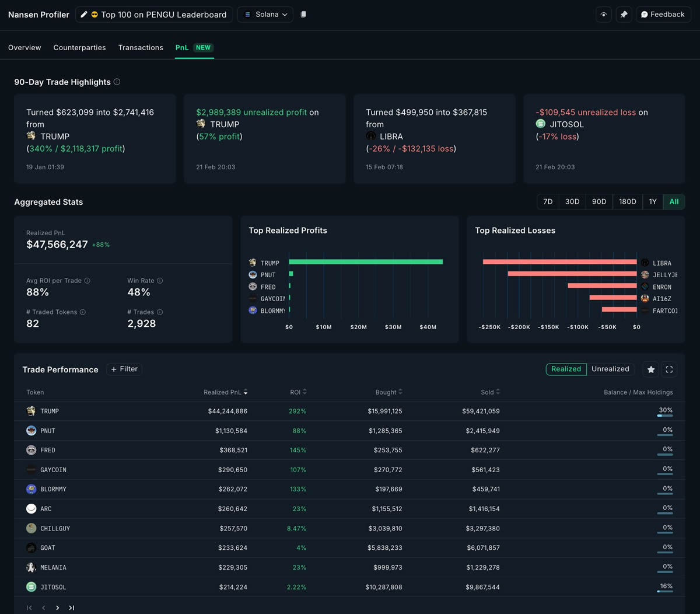Sort the table by the Realized PnL column

point(225,392)
